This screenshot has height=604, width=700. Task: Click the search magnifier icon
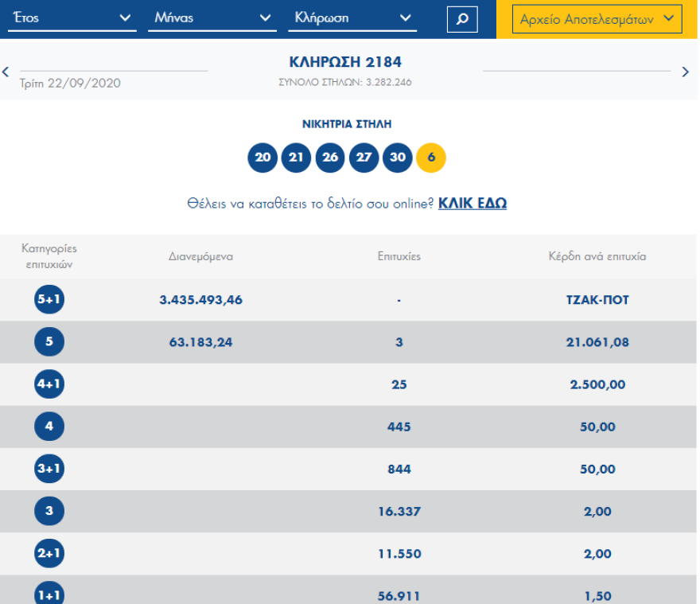coord(462,19)
